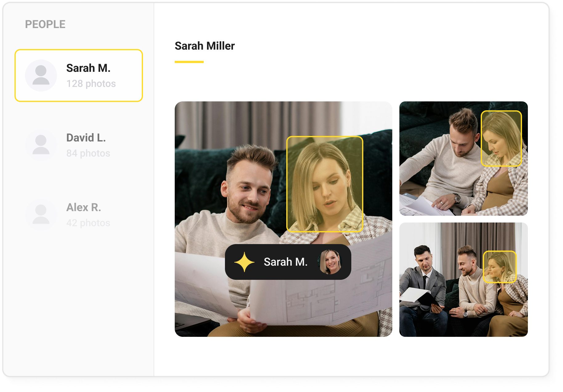Click the PEOPLE sidebar heading
Viewport: 563px width, 392px height.
tap(45, 24)
